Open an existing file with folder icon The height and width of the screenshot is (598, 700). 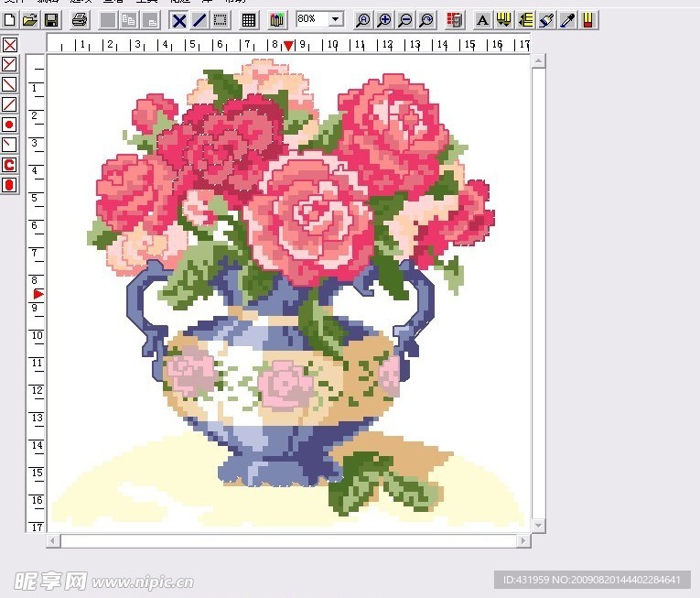pos(30,20)
